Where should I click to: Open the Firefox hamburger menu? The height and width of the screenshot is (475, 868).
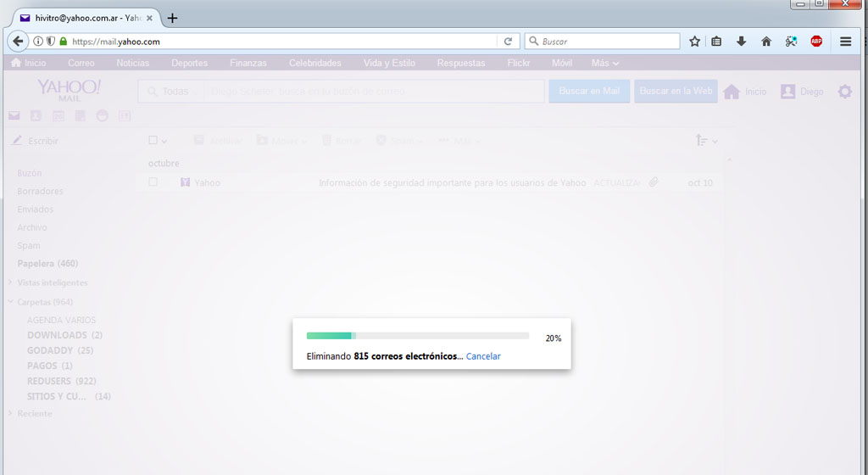pyautogui.click(x=845, y=41)
